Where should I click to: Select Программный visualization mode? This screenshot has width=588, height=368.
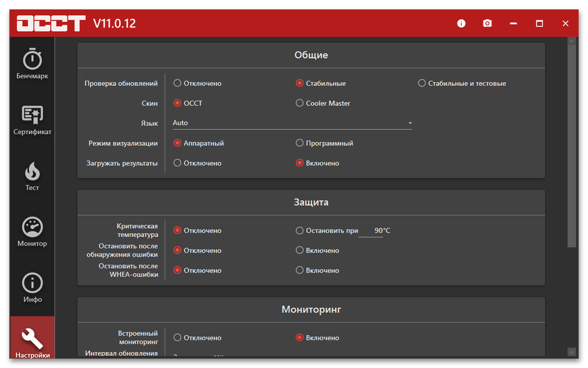click(300, 143)
